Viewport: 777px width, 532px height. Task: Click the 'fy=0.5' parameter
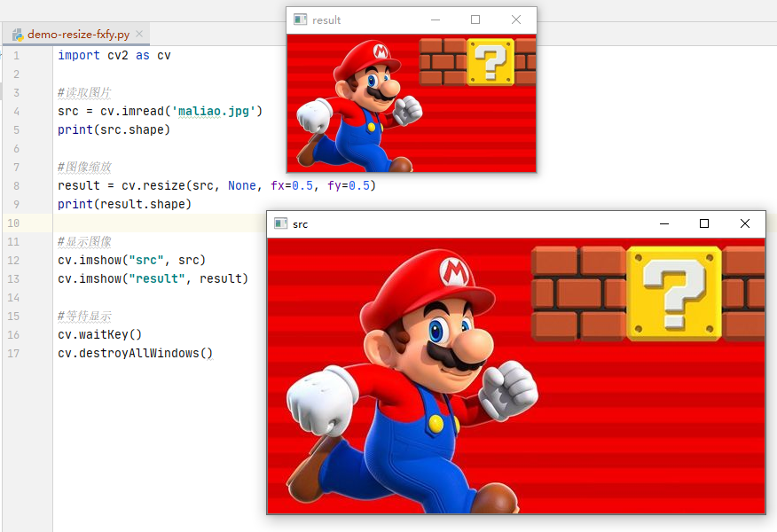click(349, 185)
